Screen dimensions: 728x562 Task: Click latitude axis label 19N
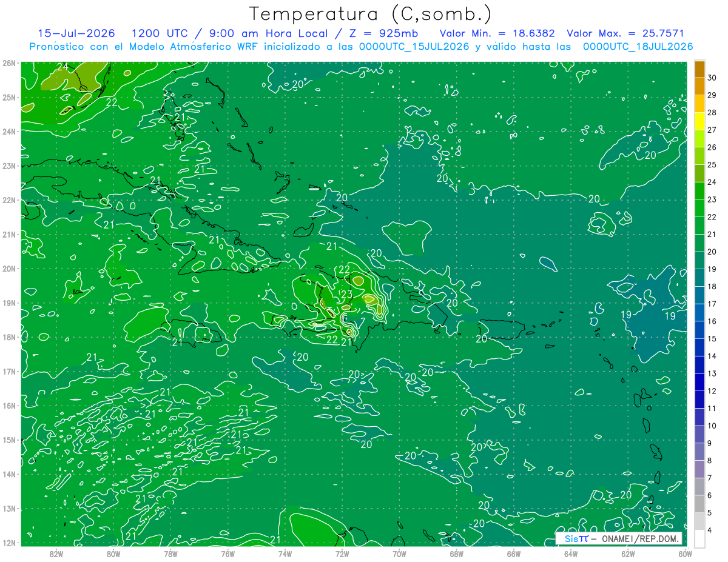8,303
